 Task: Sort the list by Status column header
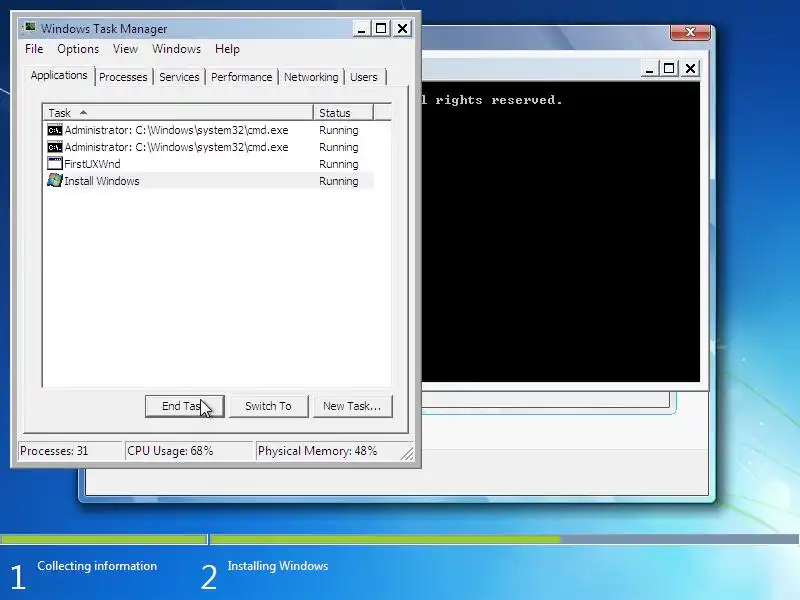coord(343,113)
